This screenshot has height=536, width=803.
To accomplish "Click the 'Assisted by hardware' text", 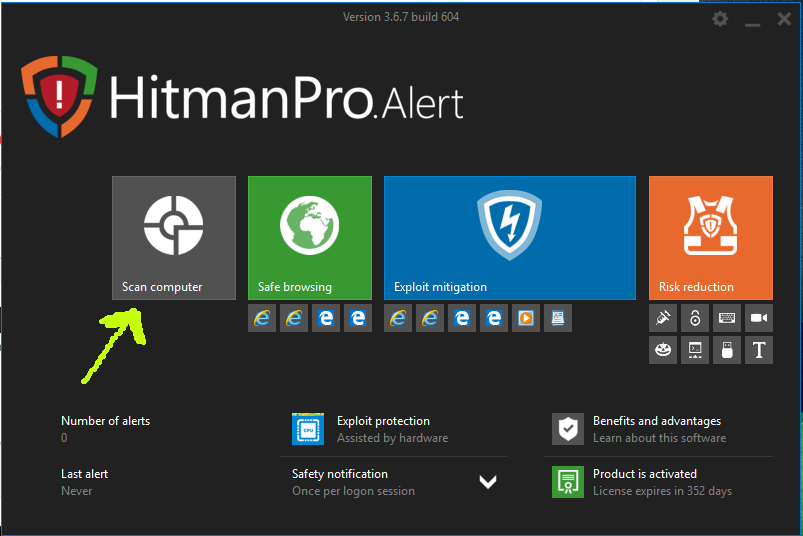I will (392, 438).
